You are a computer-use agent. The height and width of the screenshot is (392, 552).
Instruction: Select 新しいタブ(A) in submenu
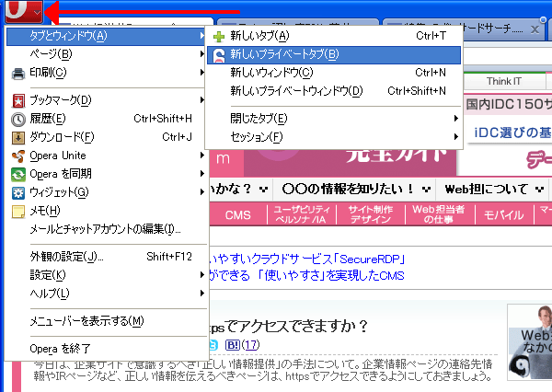point(334,36)
